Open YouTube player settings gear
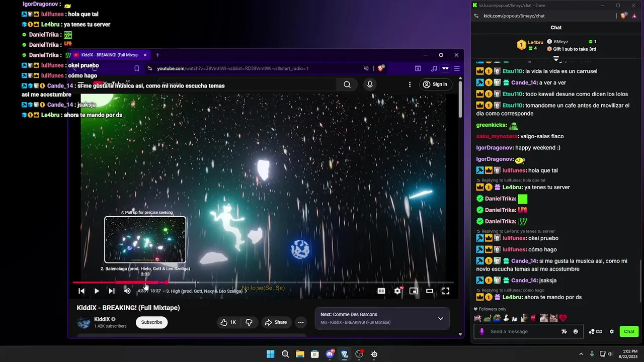Image resolution: width=644 pixels, height=362 pixels. pyautogui.click(x=397, y=291)
